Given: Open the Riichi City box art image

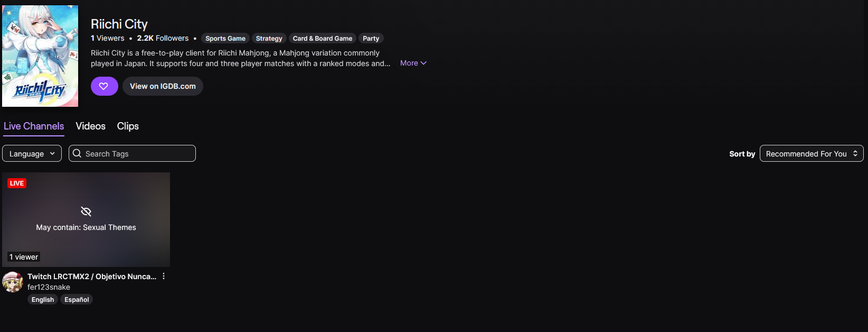Looking at the screenshot, I should click(40, 56).
